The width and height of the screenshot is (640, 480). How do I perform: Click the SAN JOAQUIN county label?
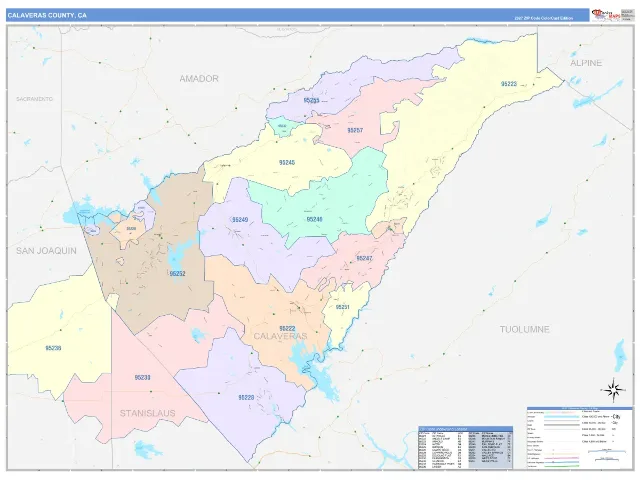pyautogui.click(x=46, y=251)
